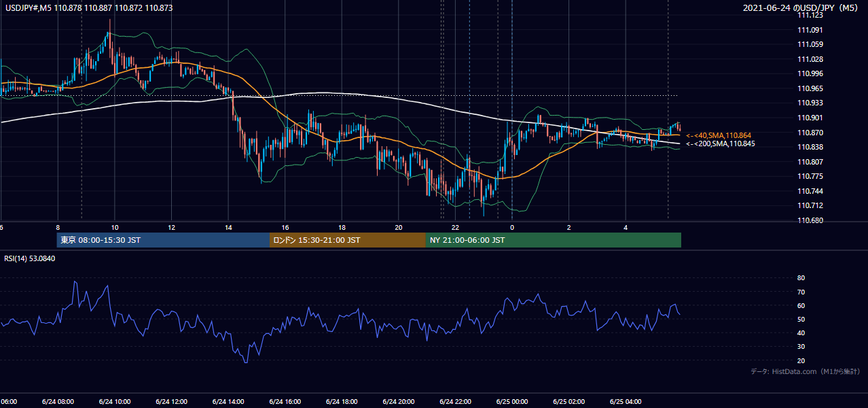The width and height of the screenshot is (868, 408).
Task: Click price axis label 111.028
Action: pos(810,59)
